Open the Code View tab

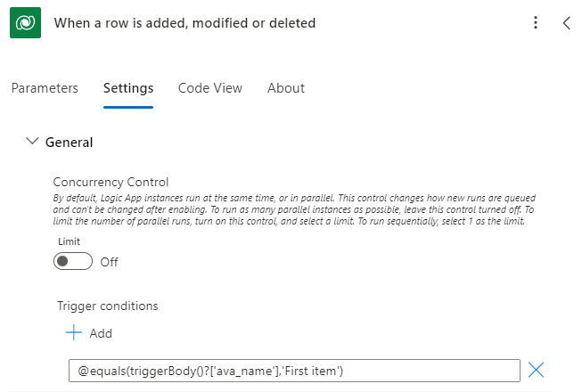[x=210, y=88]
